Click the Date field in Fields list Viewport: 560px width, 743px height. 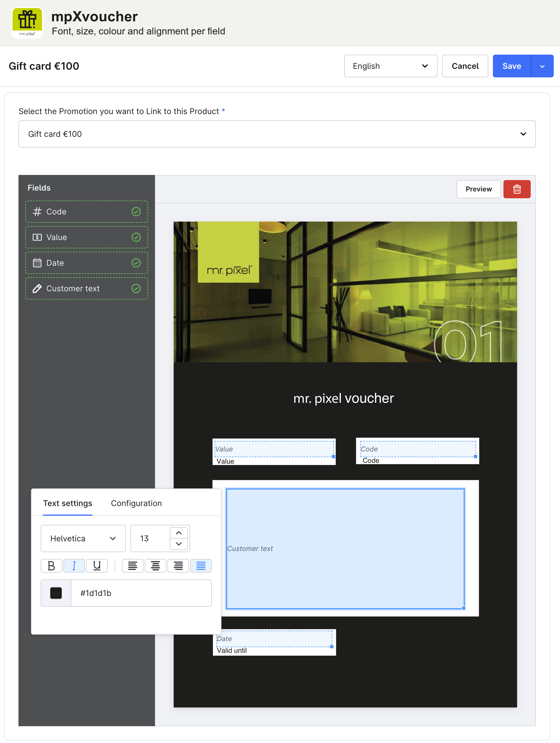(x=87, y=263)
